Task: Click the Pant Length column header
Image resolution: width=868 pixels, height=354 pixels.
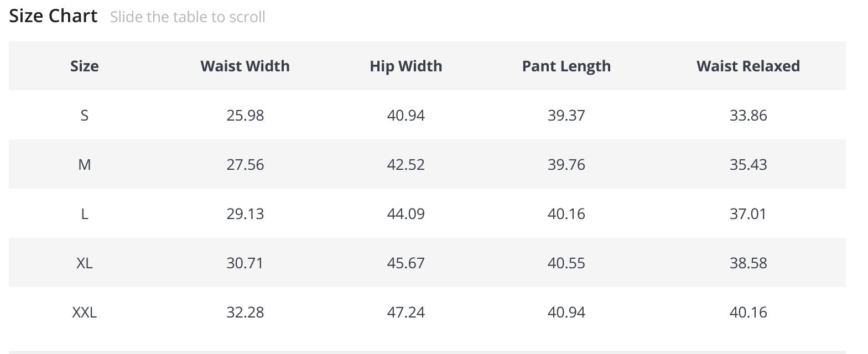Action: (x=566, y=66)
